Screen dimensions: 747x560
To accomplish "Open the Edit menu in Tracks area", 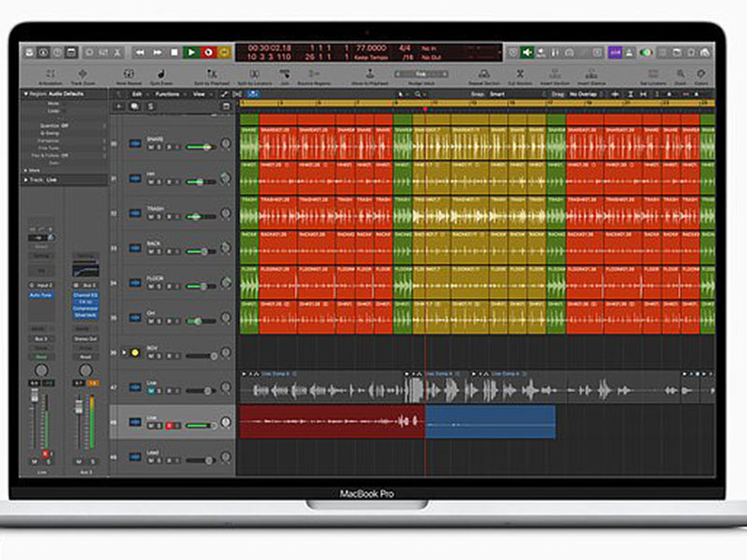I will click(x=138, y=94).
